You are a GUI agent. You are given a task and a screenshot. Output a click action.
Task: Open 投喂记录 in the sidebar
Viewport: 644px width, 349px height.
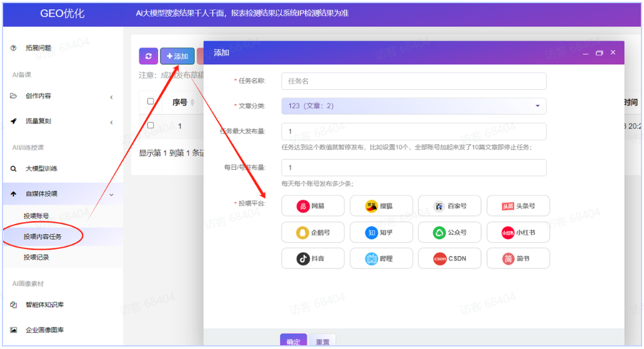point(36,257)
